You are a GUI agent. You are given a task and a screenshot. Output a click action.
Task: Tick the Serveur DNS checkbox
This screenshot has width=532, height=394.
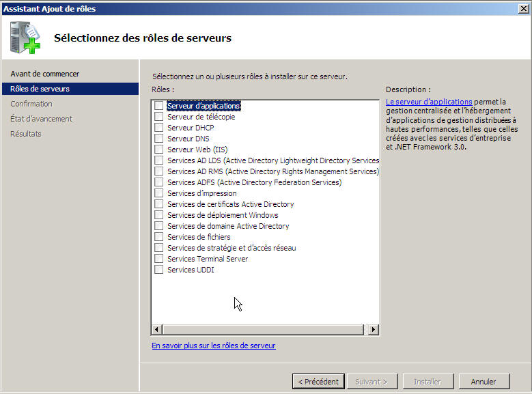point(159,139)
